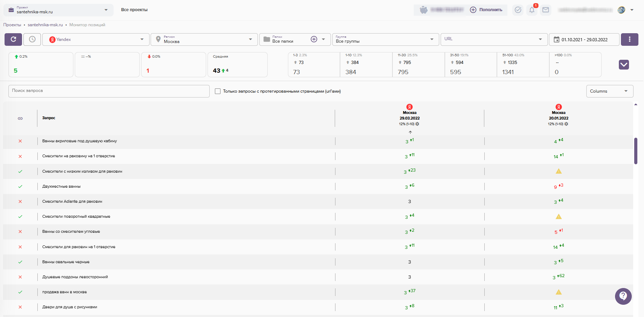Image resolution: width=644 pixels, height=317 pixels.
Task: Click the Пополнить button
Action: coord(486,10)
